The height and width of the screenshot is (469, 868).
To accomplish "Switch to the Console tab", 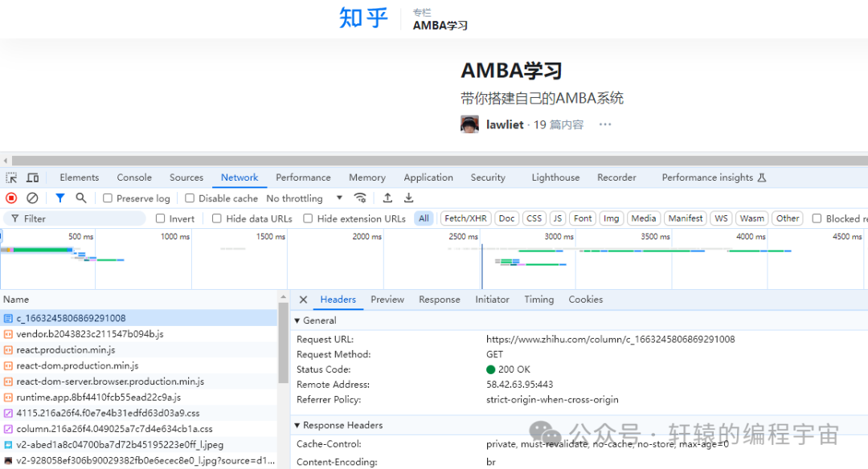I will (134, 177).
